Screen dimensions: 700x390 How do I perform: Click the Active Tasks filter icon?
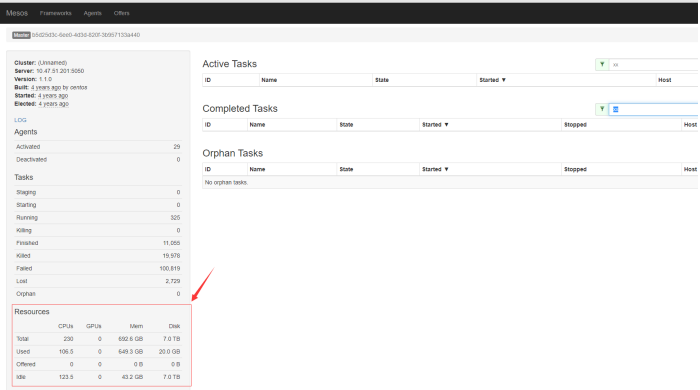pyautogui.click(x=602, y=65)
